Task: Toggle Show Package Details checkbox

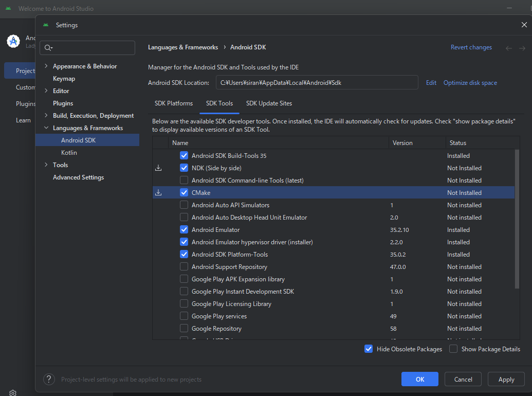Action: point(453,349)
